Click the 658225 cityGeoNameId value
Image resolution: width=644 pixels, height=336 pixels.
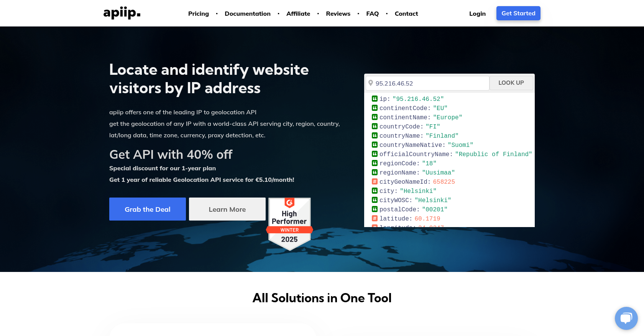click(x=444, y=182)
